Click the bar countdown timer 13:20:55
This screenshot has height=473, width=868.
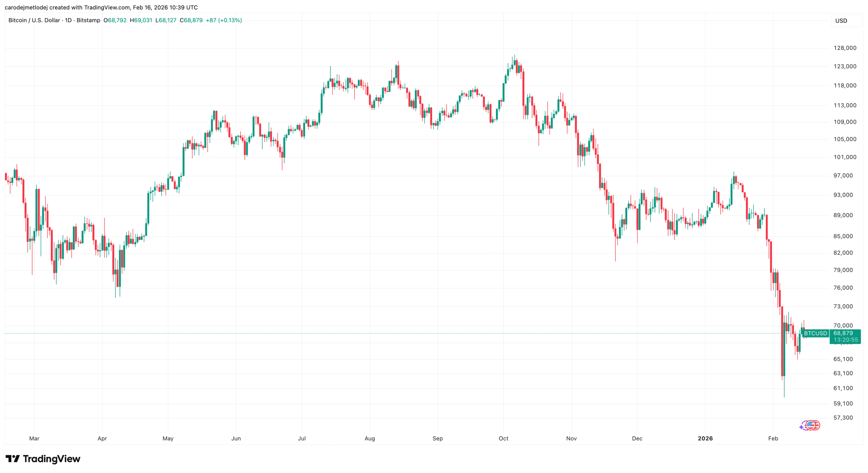[846, 340]
